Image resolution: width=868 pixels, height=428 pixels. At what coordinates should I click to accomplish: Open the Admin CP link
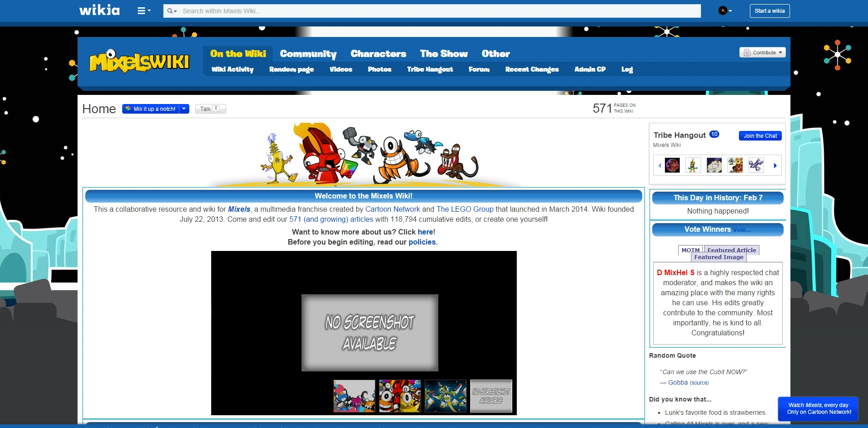click(590, 69)
